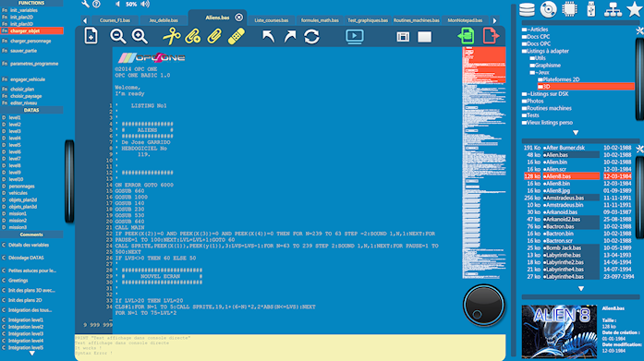Open the Vieux listings perso folder
This screenshot has width=644, height=361.
pyautogui.click(x=548, y=123)
